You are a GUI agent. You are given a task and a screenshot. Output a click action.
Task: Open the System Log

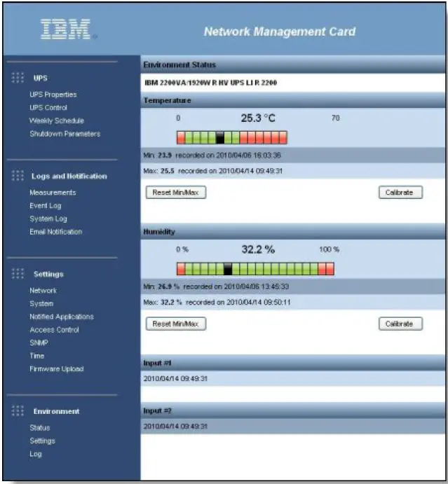48,219
